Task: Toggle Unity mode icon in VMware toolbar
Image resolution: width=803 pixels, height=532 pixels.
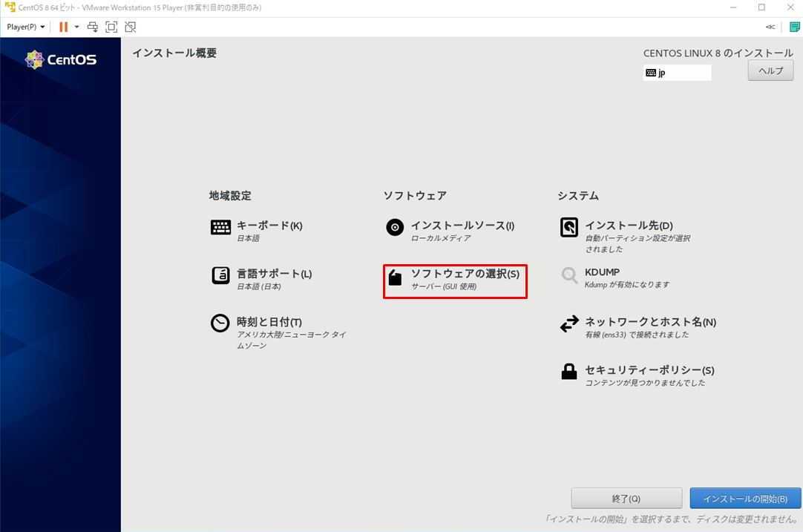Action: (x=131, y=27)
